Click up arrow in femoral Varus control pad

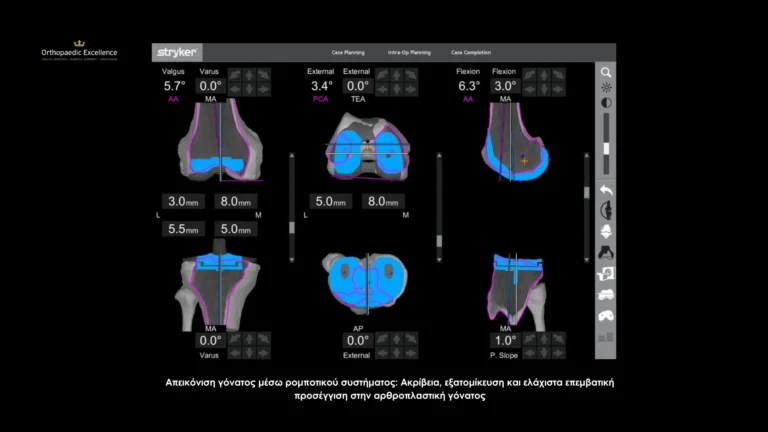pos(249,75)
